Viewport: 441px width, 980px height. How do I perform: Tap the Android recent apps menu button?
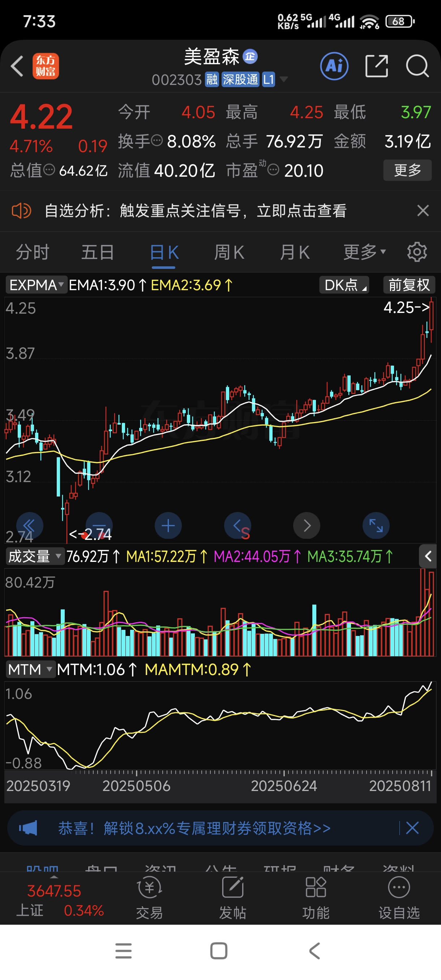coord(123,951)
